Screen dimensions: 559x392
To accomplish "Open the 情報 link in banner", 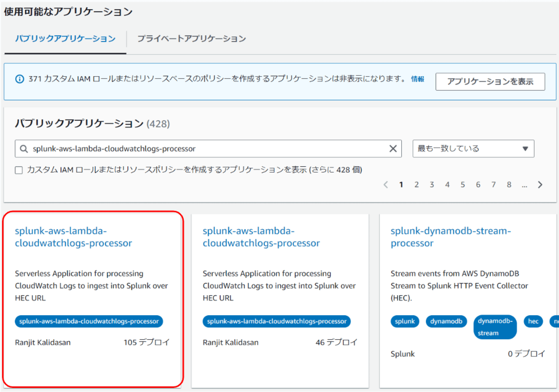I will [418, 79].
